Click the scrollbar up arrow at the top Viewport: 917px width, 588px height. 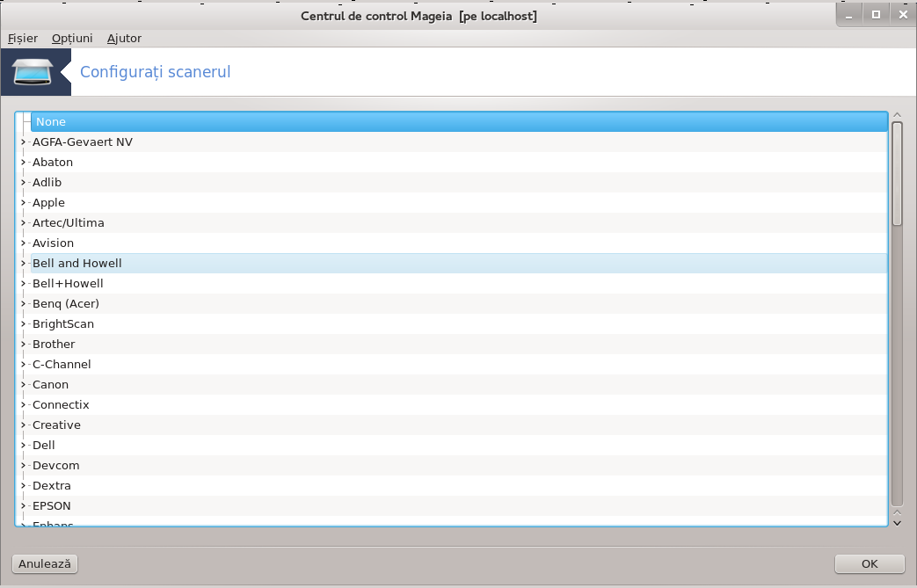click(x=897, y=115)
